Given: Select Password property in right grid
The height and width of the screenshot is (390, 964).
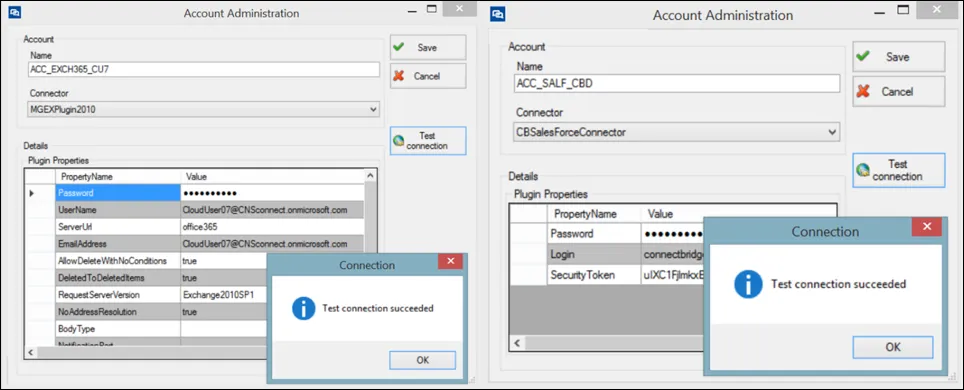Looking at the screenshot, I should coord(593,234).
